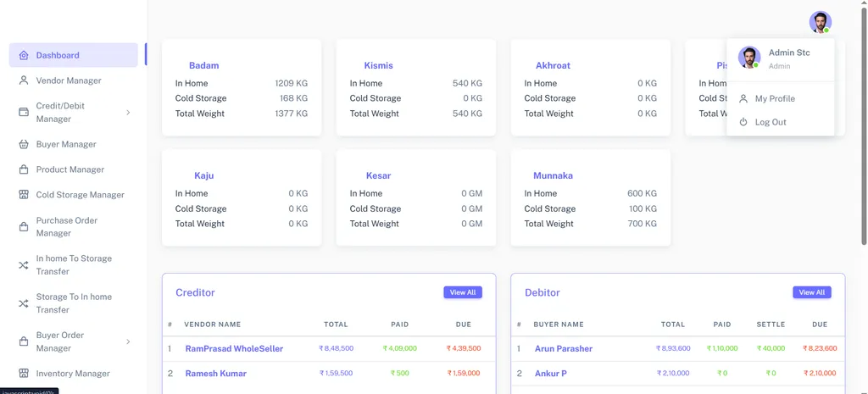
Task: Toggle the admin avatar dropdown at top right
Action: tap(820, 22)
